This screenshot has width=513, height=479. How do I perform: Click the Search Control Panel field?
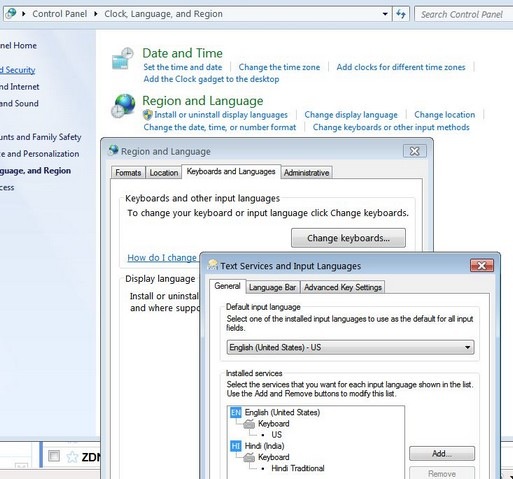click(x=463, y=14)
